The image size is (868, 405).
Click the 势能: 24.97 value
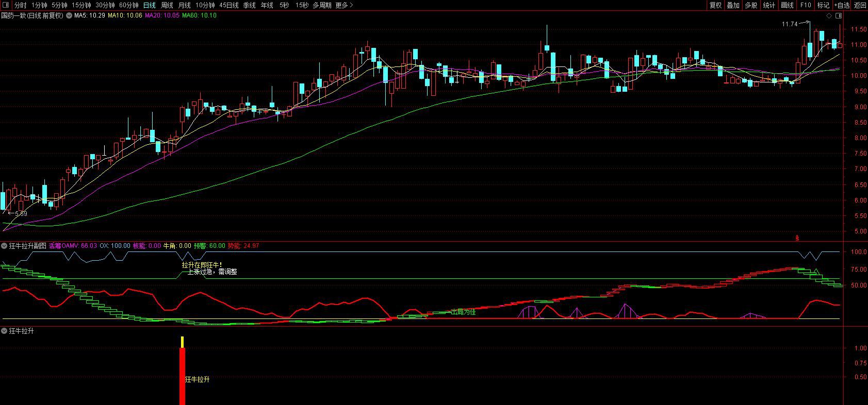coord(243,246)
